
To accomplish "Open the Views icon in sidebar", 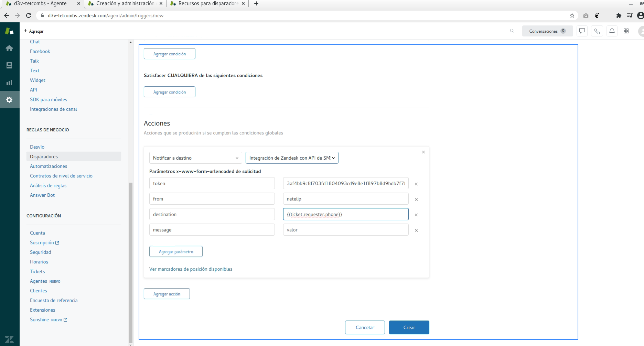I will point(9,65).
